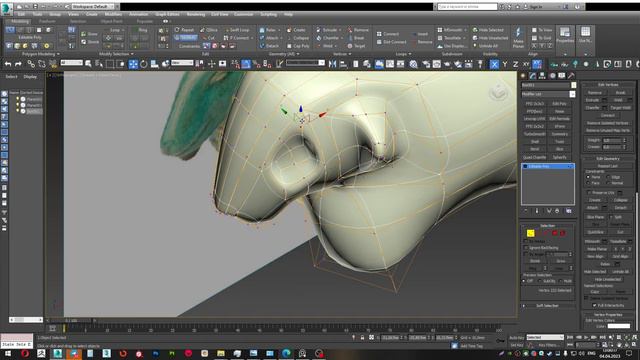Enable the By Vertex checkbox

pyautogui.click(x=526, y=241)
